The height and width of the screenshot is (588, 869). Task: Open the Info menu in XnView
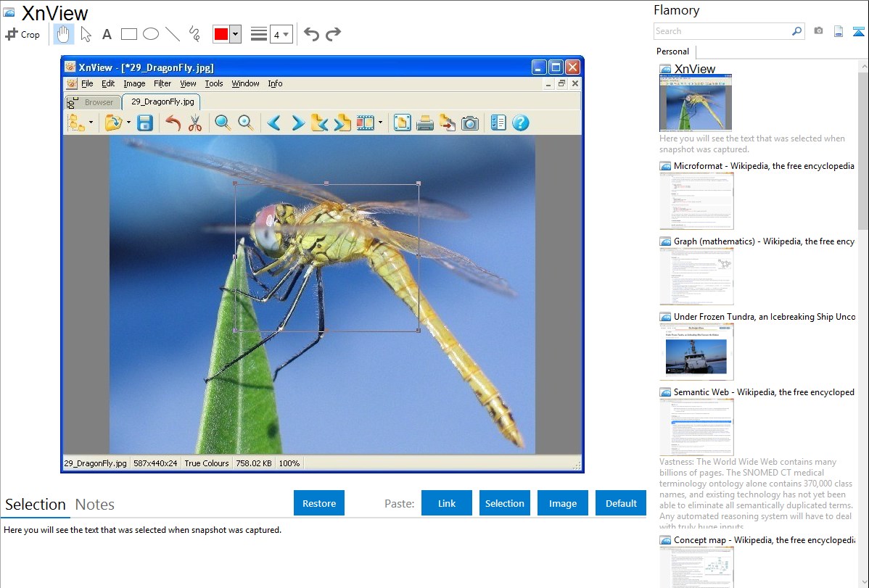tap(276, 83)
